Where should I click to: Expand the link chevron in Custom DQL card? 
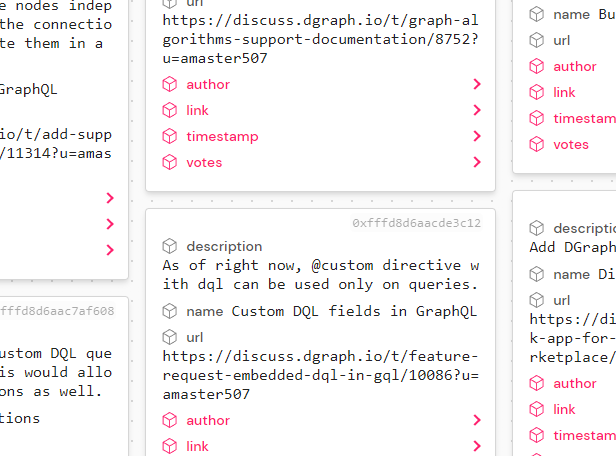click(x=477, y=446)
